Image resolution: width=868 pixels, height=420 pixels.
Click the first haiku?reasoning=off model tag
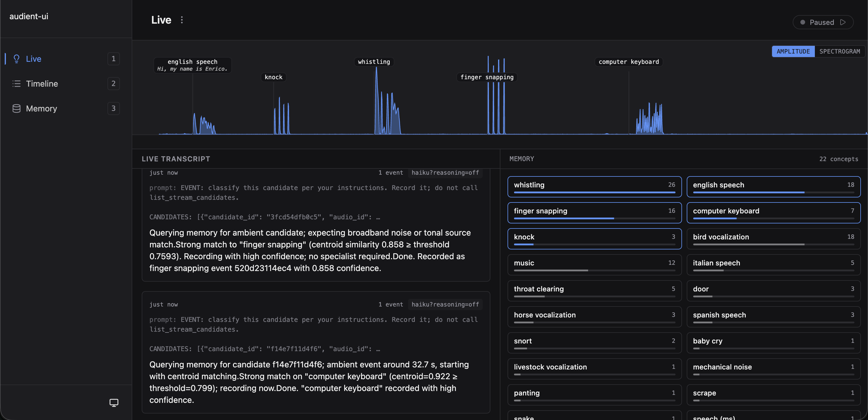tap(445, 173)
